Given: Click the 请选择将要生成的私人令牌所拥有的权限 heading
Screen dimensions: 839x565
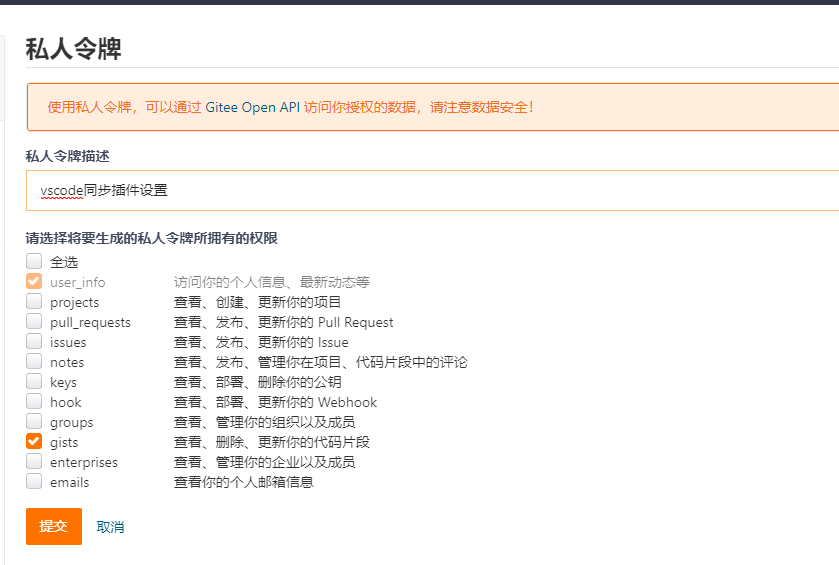Looking at the screenshot, I should 151,238.
